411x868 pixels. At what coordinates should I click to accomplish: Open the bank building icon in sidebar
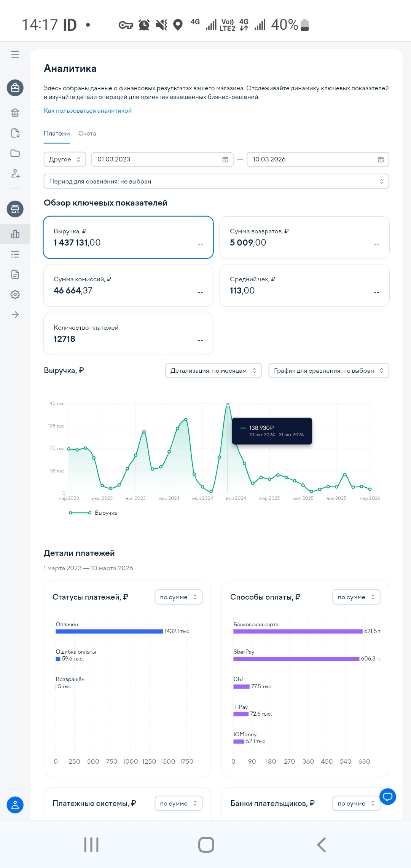point(15,113)
